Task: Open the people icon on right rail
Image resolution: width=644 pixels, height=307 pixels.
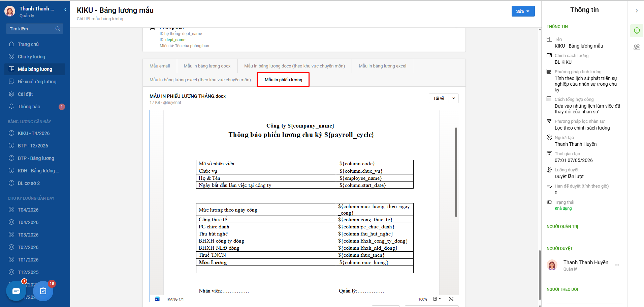Action: (x=637, y=47)
